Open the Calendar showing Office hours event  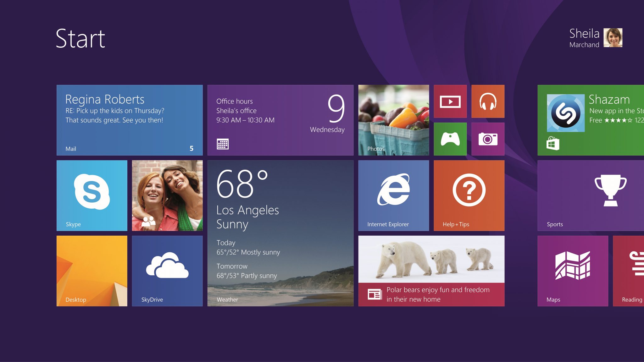coord(280,119)
